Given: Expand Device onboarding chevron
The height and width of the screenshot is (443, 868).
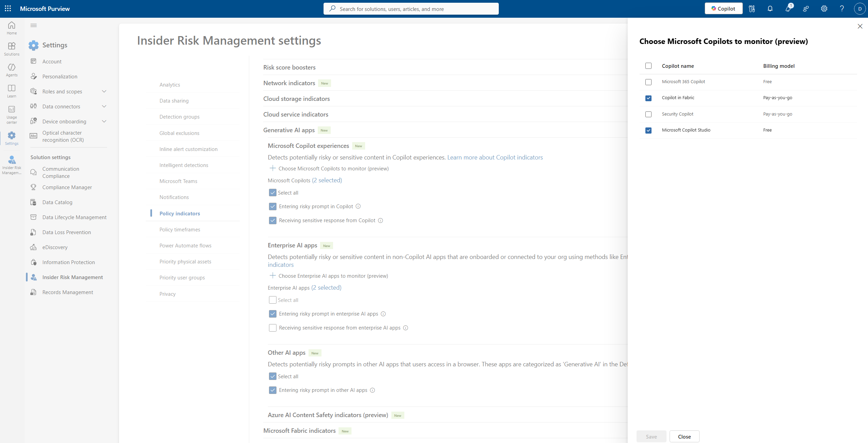Looking at the screenshot, I should [x=104, y=121].
